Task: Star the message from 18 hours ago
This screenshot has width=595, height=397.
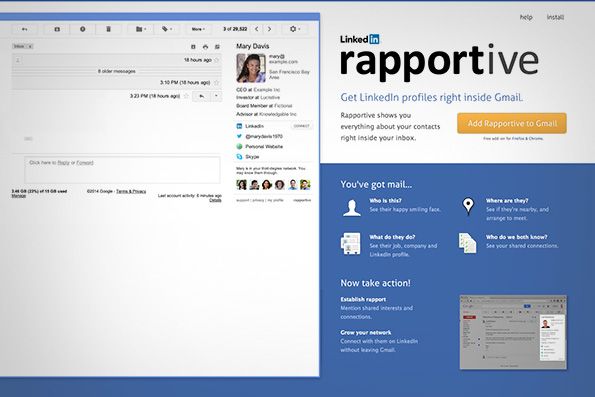Action: click(x=217, y=60)
